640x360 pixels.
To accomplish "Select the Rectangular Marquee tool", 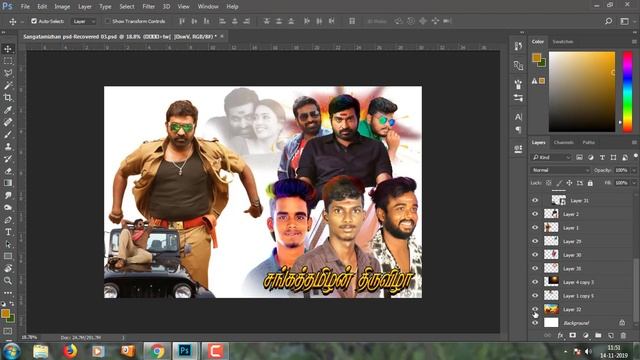I will [x=8, y=61].
